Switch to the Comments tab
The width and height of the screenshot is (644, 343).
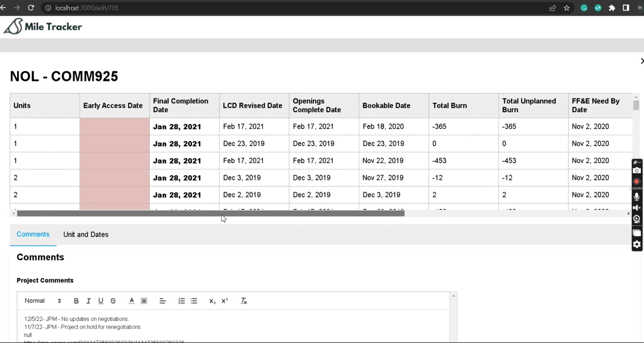tap(33, 234)
